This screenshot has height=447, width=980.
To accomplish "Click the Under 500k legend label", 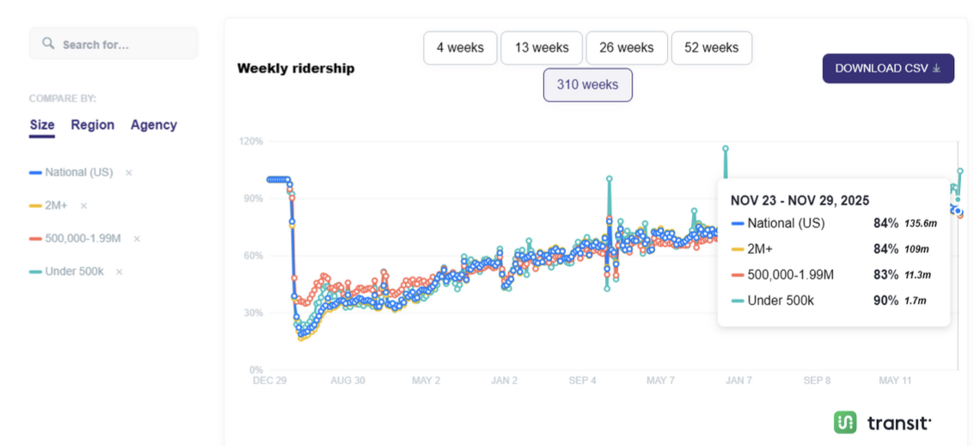I will pyautogui.click(x=75, y=272).
